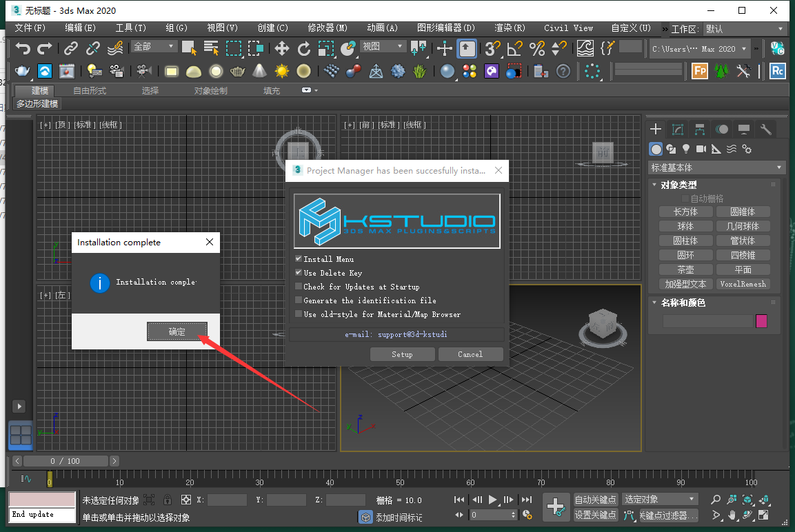Open the 编辑(E) menu

(80, 28)
